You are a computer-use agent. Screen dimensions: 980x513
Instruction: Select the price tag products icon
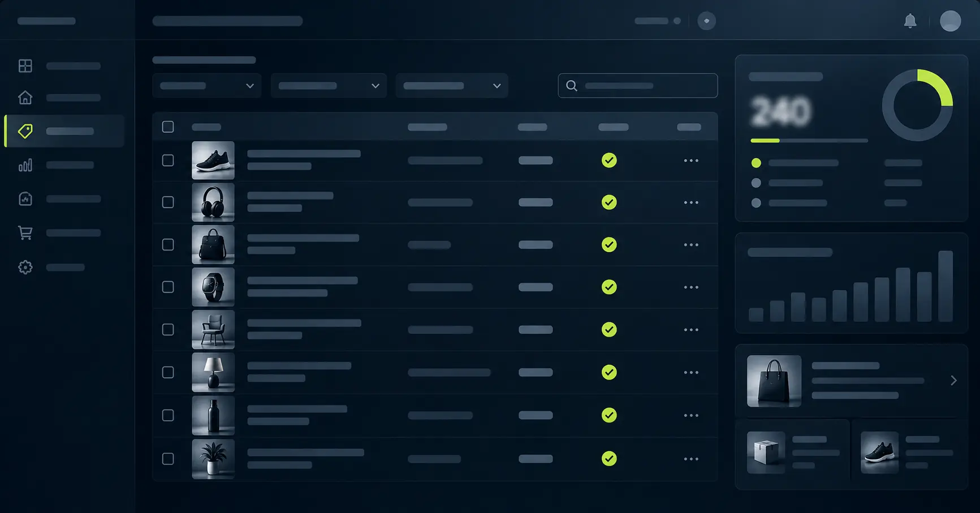25,131
